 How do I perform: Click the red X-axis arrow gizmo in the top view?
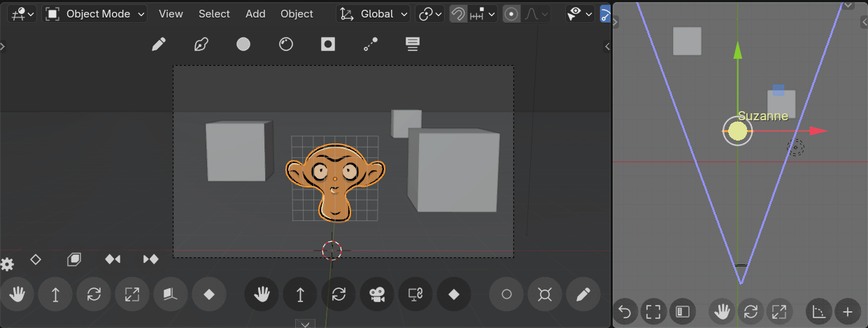point(818,131)
